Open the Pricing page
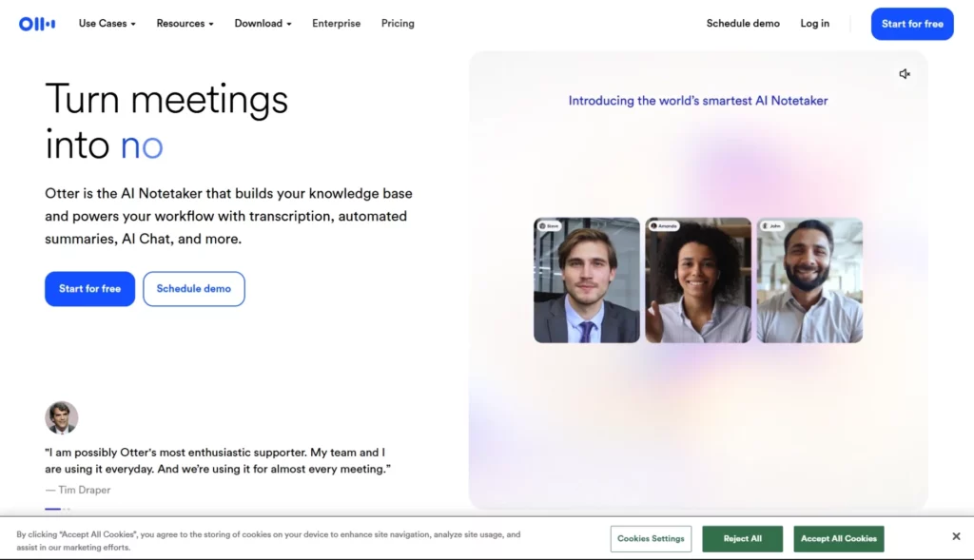 tap(398, 24)
